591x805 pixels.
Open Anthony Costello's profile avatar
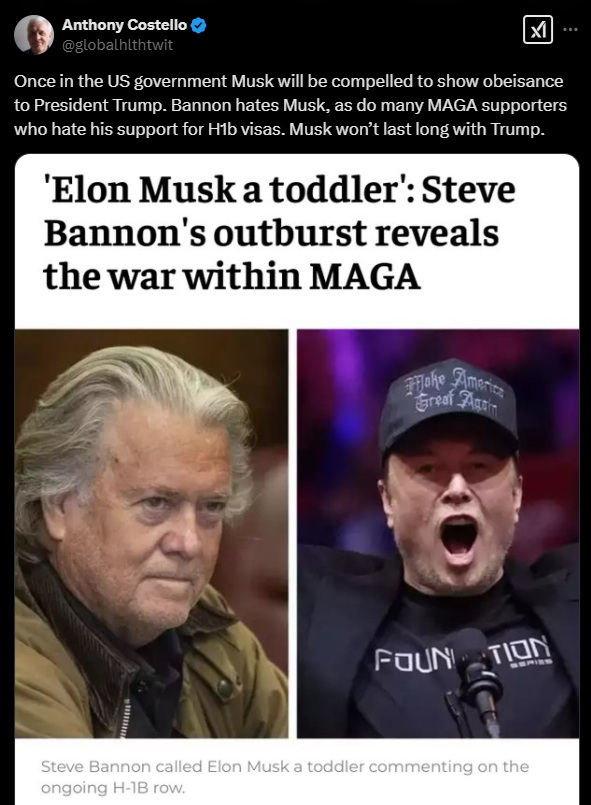[x=33, y=34]
